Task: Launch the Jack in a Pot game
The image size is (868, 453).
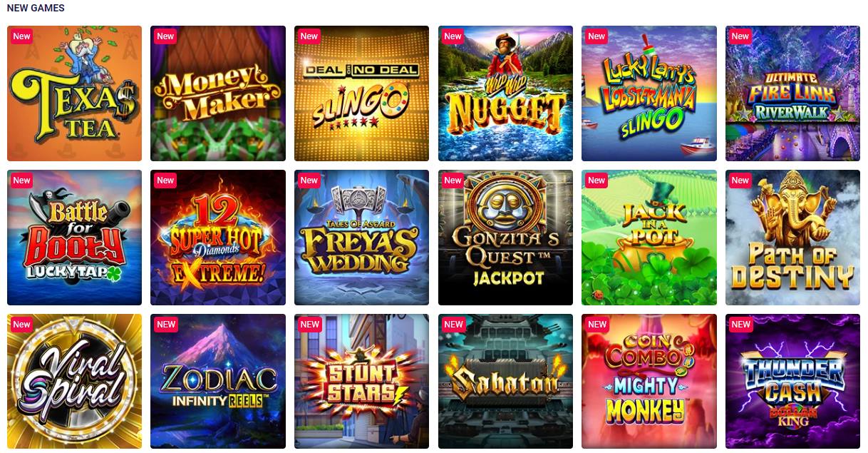Action: [649, 238]
